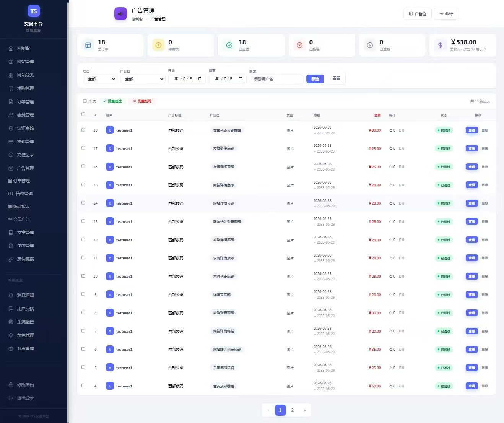The image size is (504, 423).
Task: Click the yellow clock 待审核 icon
Action: [158, 45]
